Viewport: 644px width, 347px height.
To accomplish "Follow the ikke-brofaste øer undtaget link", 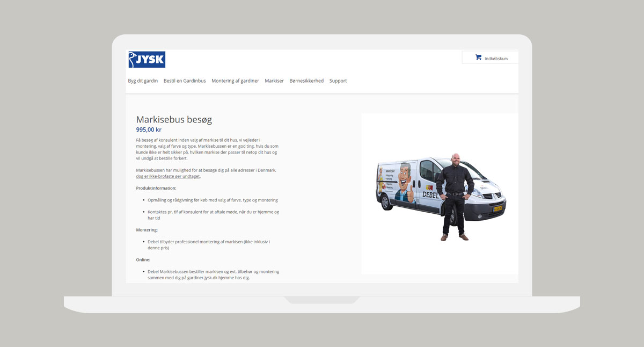I will pos(168,176).
